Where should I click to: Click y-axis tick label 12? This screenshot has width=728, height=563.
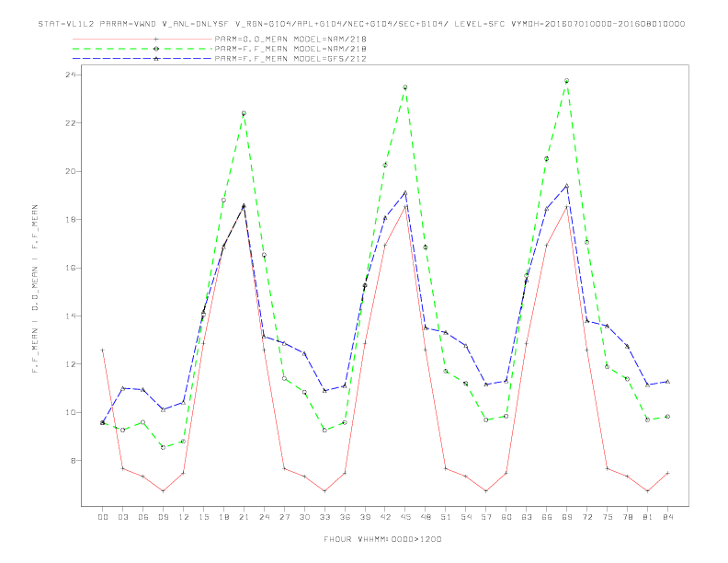pyautogui.click(x=71, y=364)
